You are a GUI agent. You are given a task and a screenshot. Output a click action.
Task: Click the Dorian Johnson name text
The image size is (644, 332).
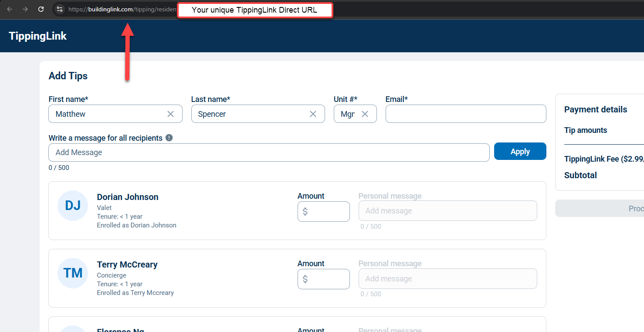click(128, 197)
